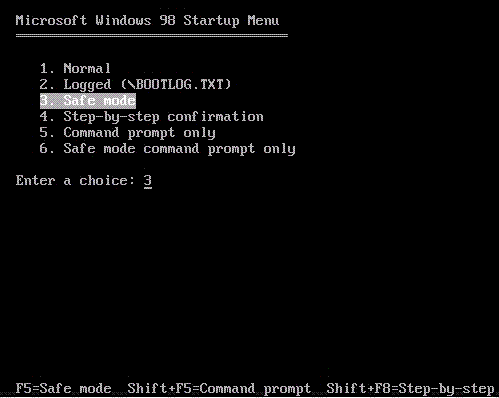Image resolution: width=499 pixels, height=398 pixels.
Task: Click the double-line separator under the title
Action: pyautogui.click(x=152, y=35)
